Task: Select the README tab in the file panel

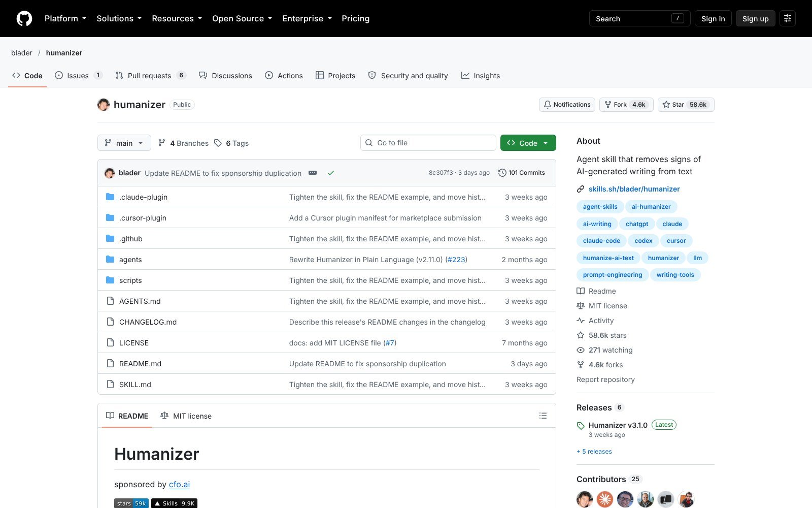Action: (x=127, y=416)
